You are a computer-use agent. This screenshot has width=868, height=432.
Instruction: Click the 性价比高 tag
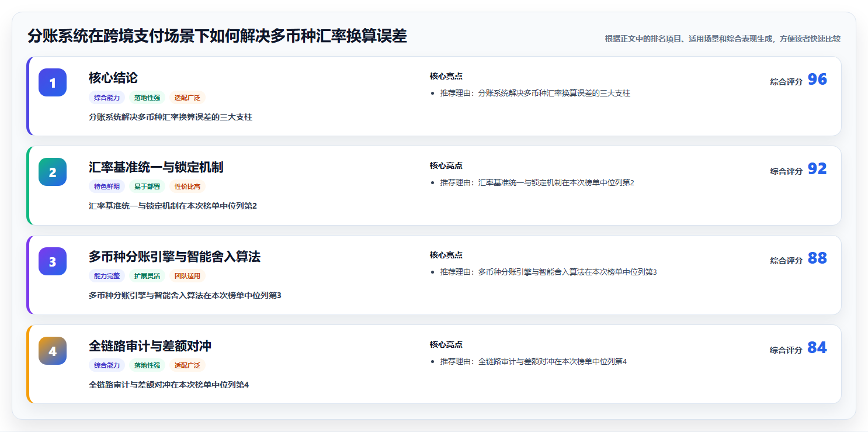click(188, 187)
